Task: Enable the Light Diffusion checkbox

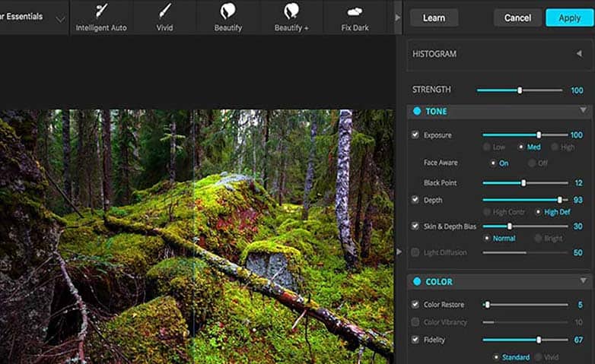Action: coord(415,252)
